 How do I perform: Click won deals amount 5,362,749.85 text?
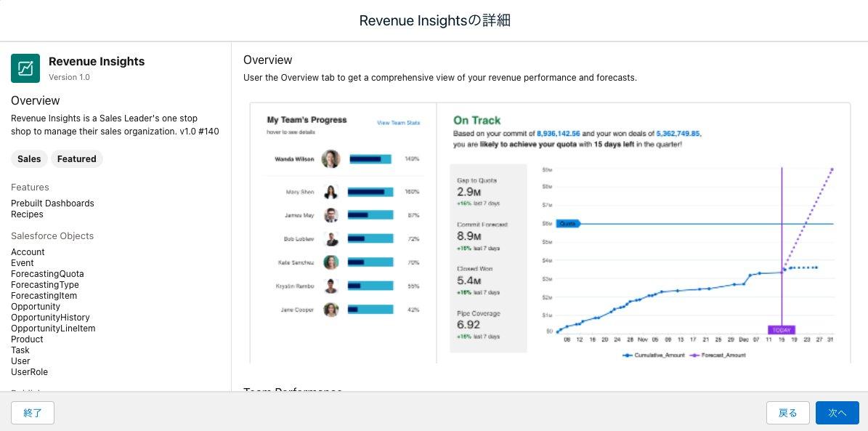[x=678, y=134]
